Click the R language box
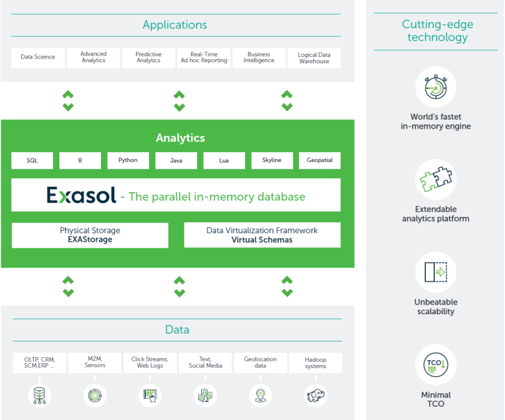Image resolution: width=505 pixels, height=420 pixels. pyautogui.click(x=80, y=161)
